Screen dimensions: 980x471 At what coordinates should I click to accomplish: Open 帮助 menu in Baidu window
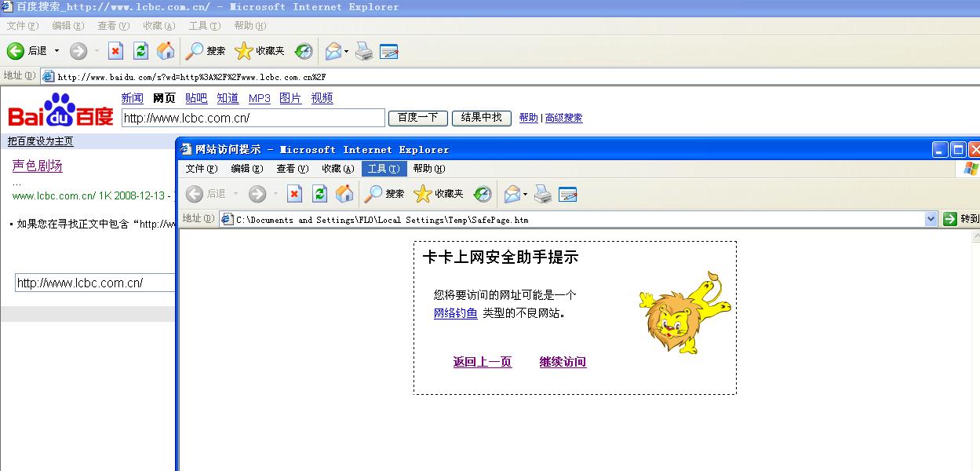250,26
